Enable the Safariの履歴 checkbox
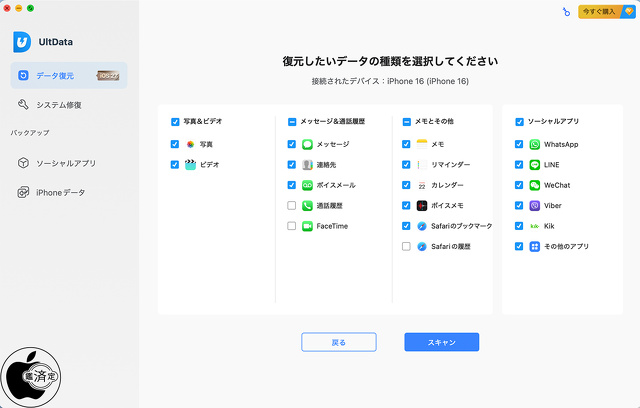The width and height of the screenshot is (640, 408). pos(406,246)
